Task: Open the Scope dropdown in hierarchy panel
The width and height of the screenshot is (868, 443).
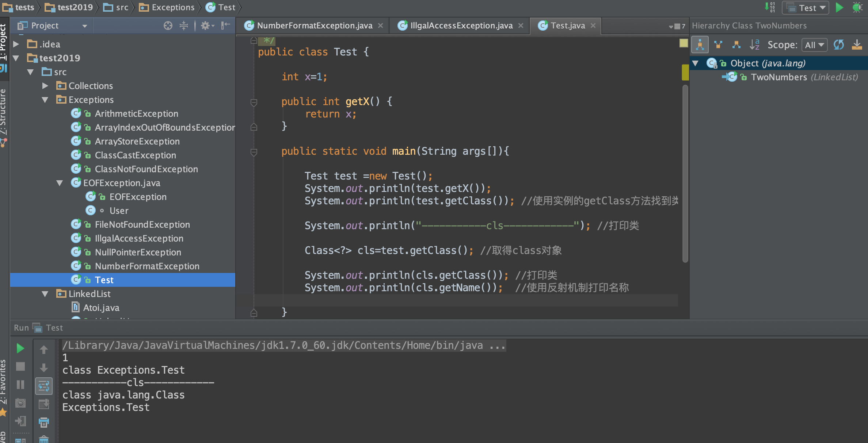Action: [814, 45]
